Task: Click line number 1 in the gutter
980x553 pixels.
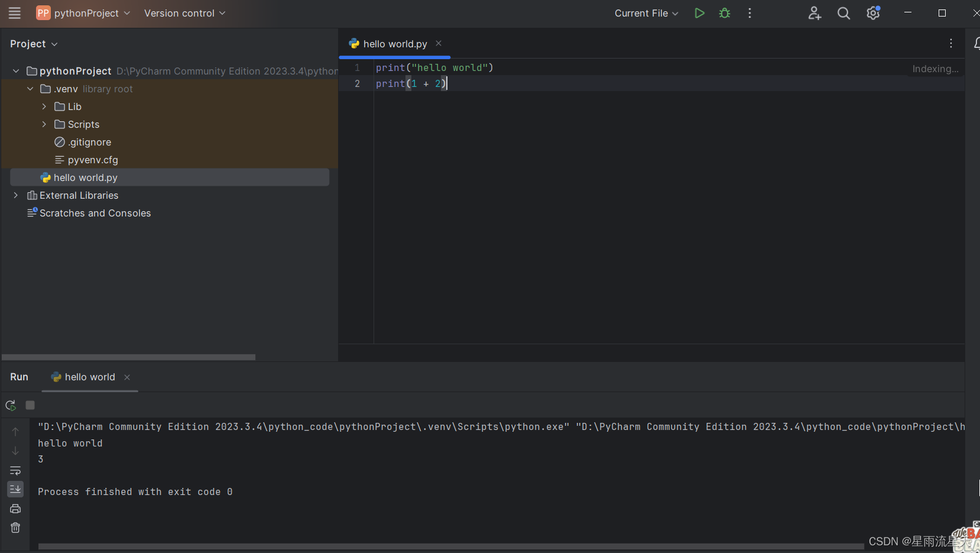Action: click(x=357, y=67)
